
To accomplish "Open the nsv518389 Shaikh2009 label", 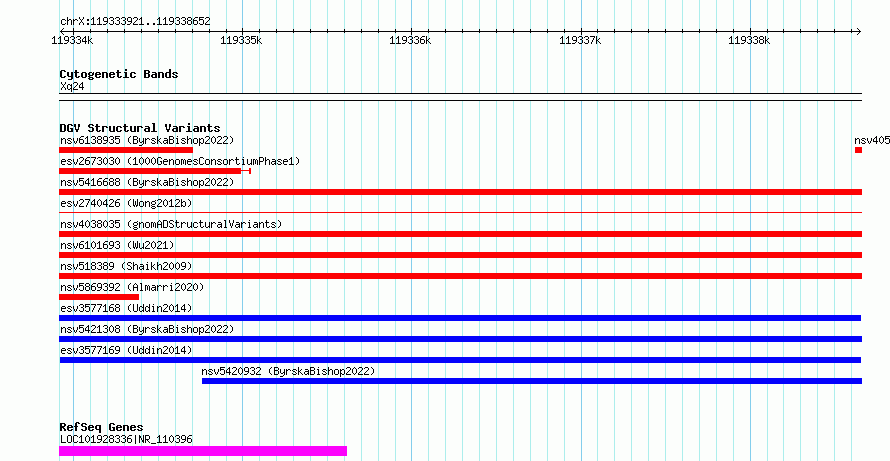I will (126, 266).
